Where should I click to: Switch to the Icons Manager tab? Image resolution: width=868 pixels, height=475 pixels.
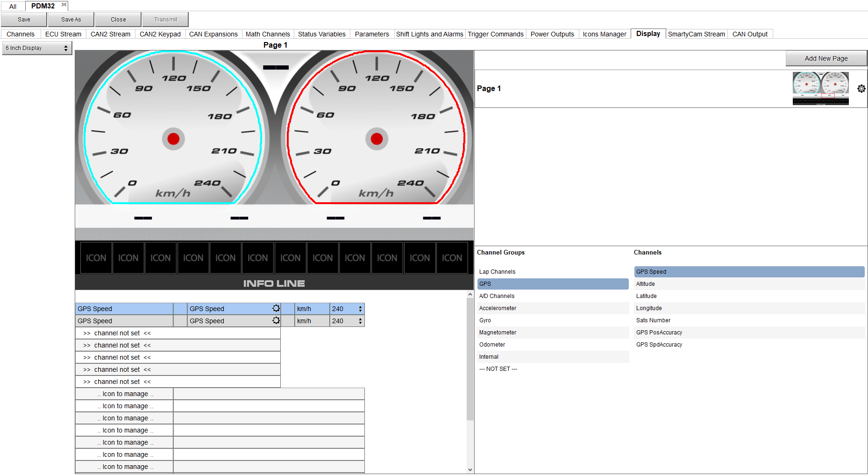point(604,34)
